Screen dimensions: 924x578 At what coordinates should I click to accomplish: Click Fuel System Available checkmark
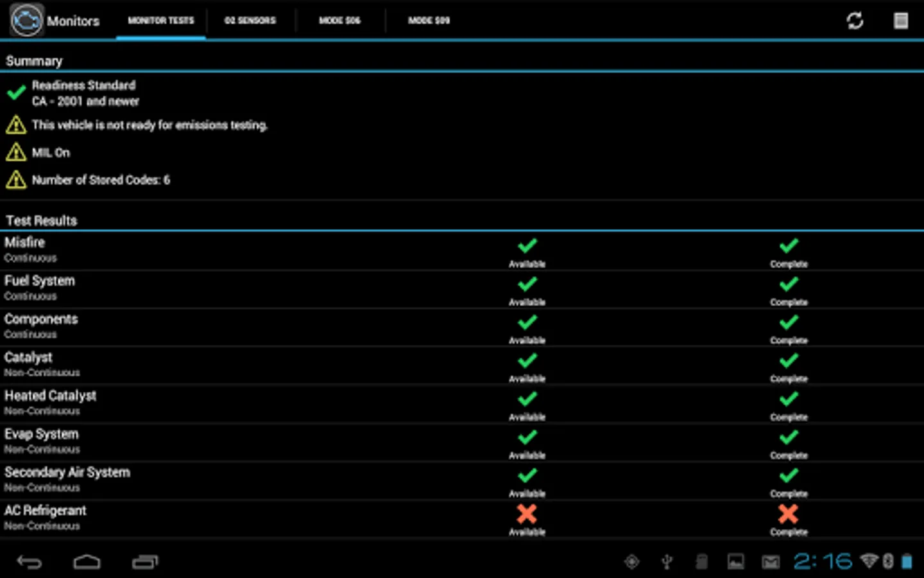click(527, 284)
